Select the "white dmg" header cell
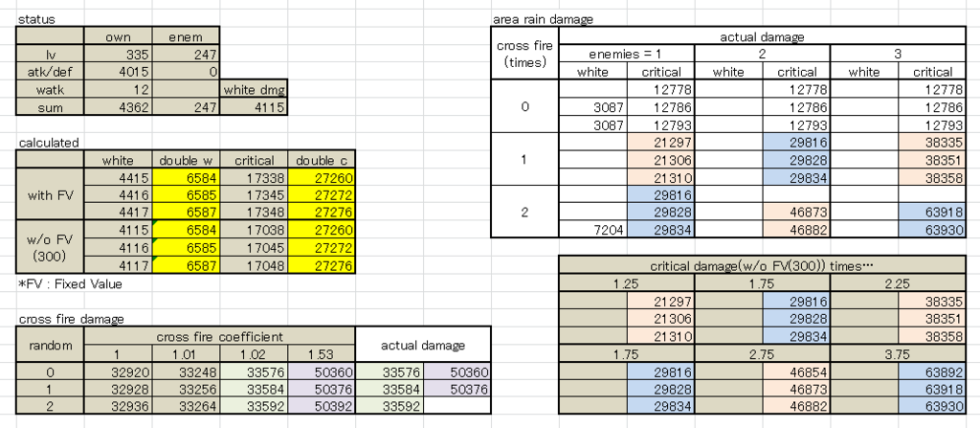This screenshot has height=428, width=980. (253, 89)
